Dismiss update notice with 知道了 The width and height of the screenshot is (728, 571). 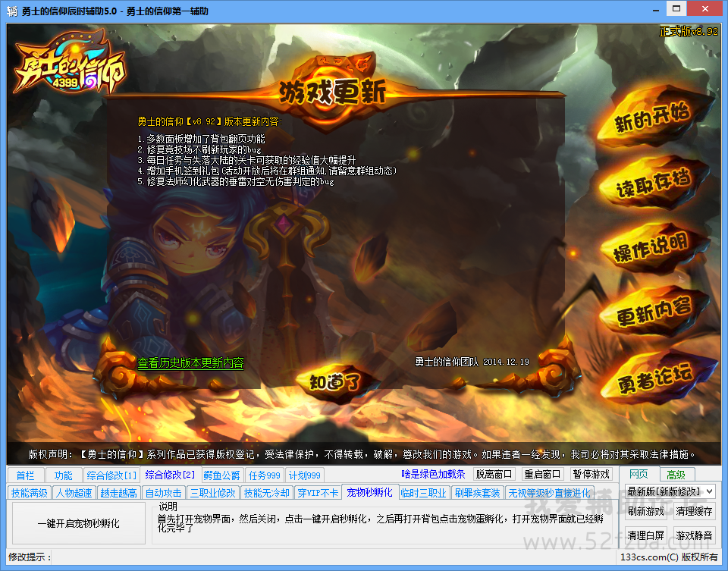336,382
